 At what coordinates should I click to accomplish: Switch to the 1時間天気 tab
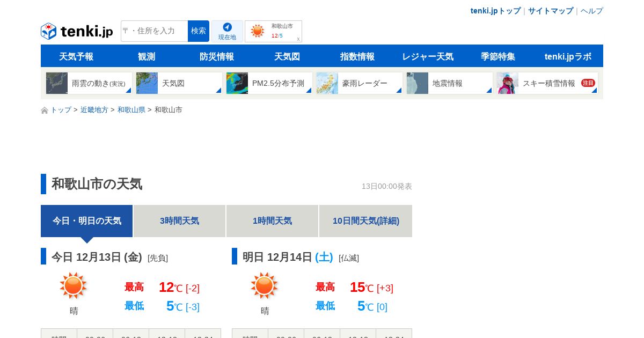pos(272,221)
